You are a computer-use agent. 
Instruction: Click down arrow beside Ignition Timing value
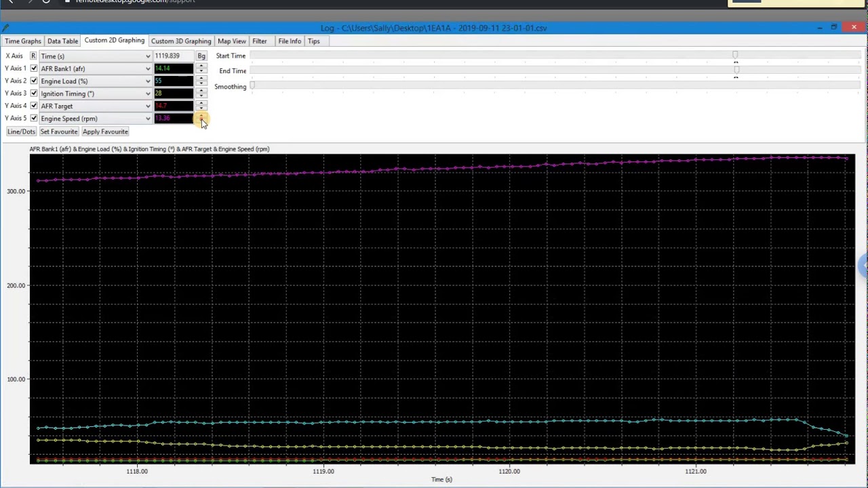click(x=201, y=96)
